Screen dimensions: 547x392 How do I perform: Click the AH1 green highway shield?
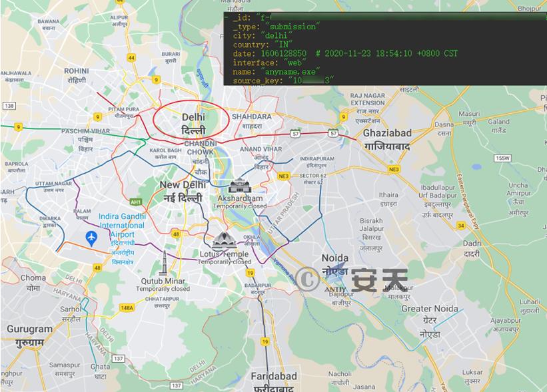pyautogui.click(x=136, y=202)
